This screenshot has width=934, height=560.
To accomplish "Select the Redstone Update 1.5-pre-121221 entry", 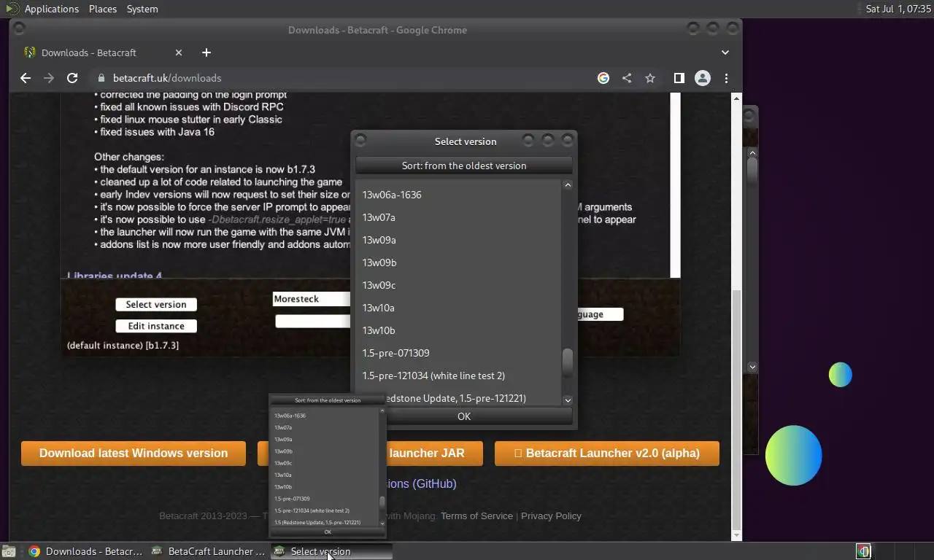I will pyautogui.click(x=458, y=397).
